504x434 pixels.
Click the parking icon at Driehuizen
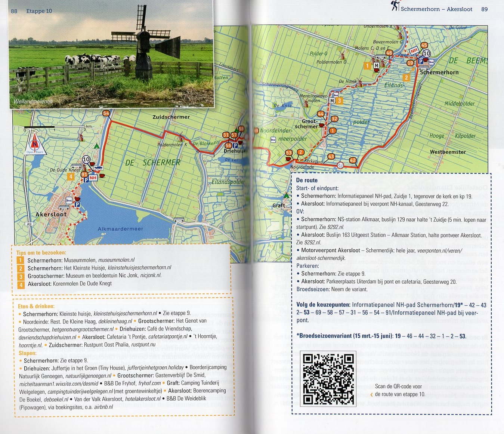[x=235, y=145]
